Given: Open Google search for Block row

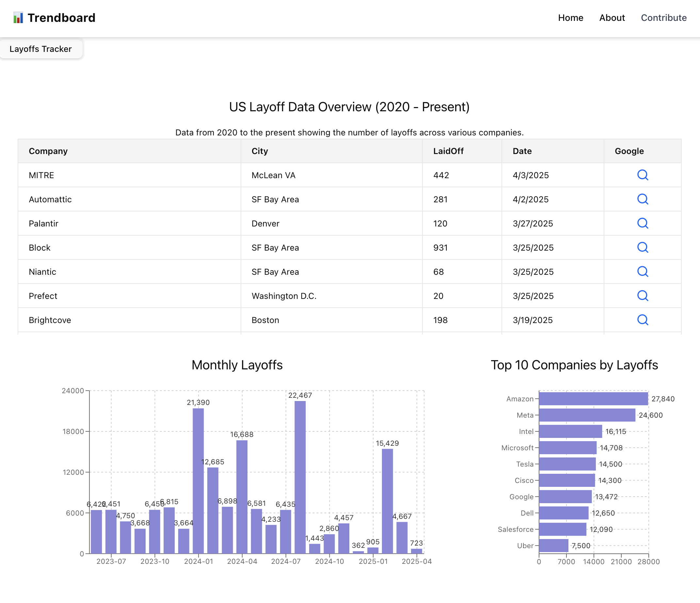Looking at the screenshot, I should (x=643, y=247).
